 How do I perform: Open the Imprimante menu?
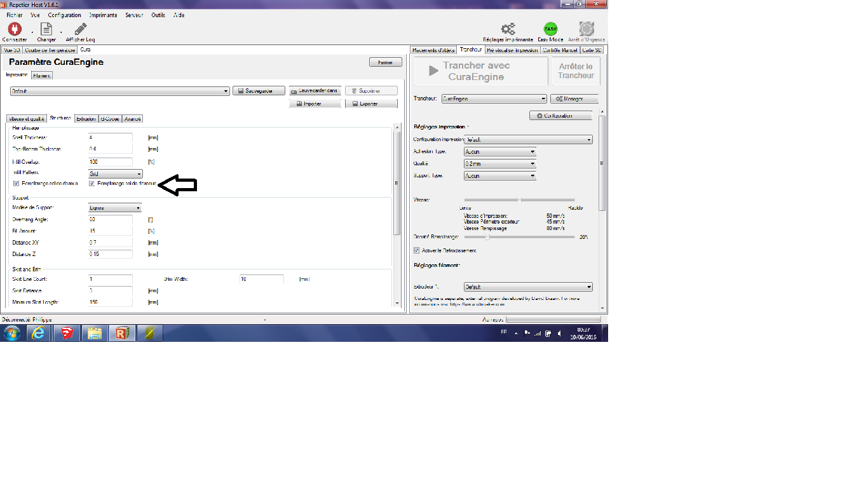103,15
